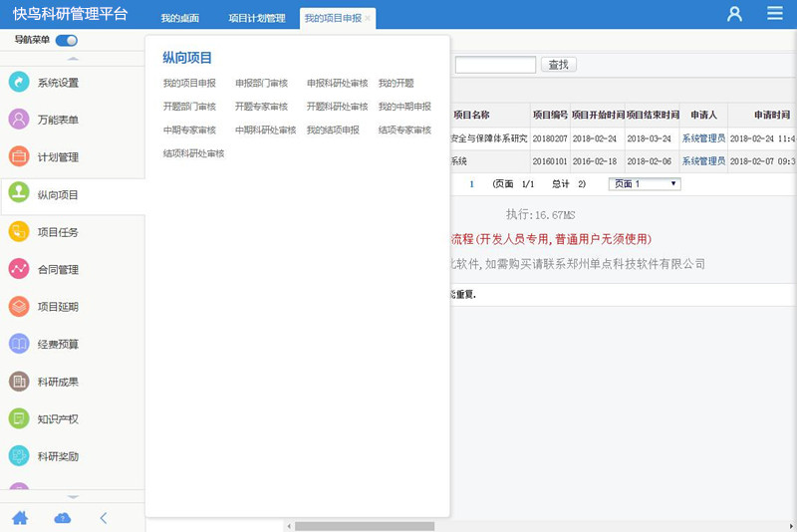Open 我的结项申报 menu item
Image resolution: width=797 pixels, height=532 pixels.
coord(333,130)
